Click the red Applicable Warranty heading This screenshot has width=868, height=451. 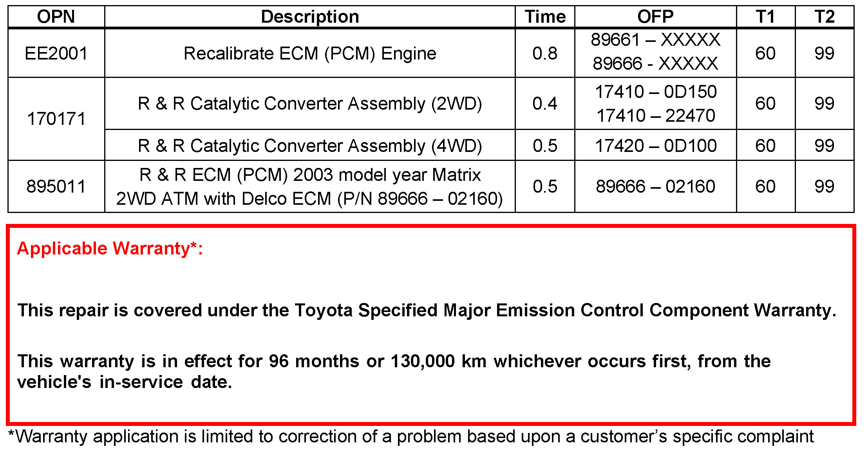coord(110,248)
